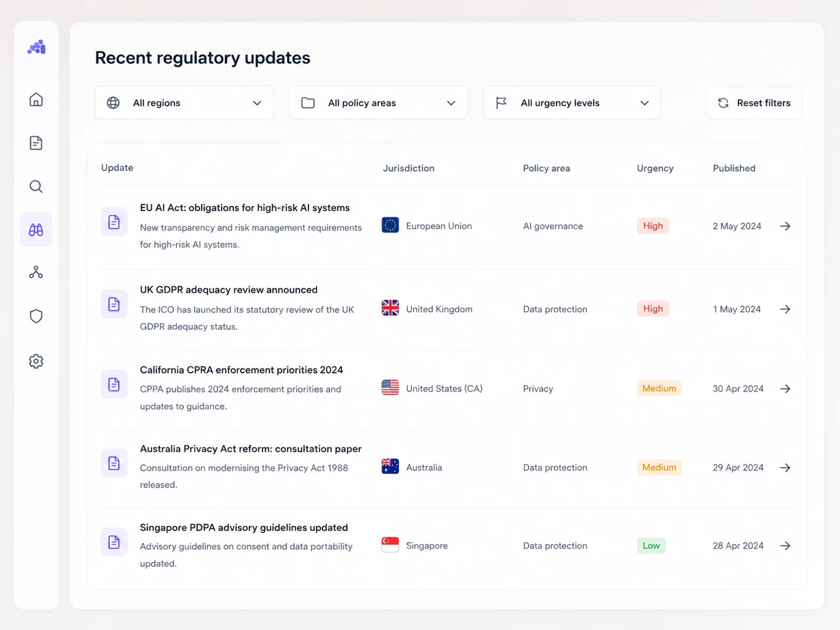The height and width of the screenshot is (630, 840).
Task: Open arrow for Singapore PDPA update
Action: pyautogui.click(x=785, y=546)
